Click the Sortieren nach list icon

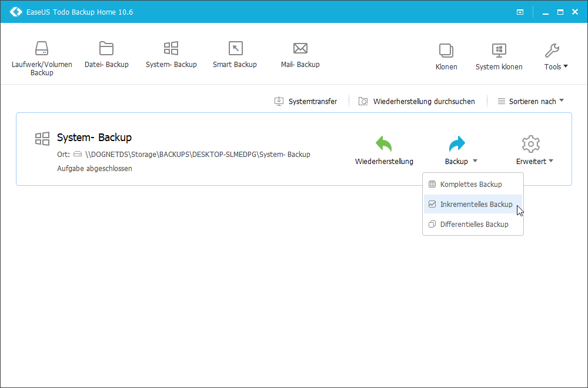(x=501, y=101)
